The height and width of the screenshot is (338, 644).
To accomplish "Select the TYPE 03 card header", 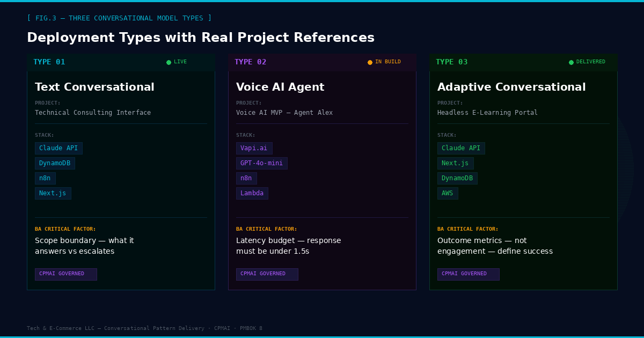I will tap(523, 62).
